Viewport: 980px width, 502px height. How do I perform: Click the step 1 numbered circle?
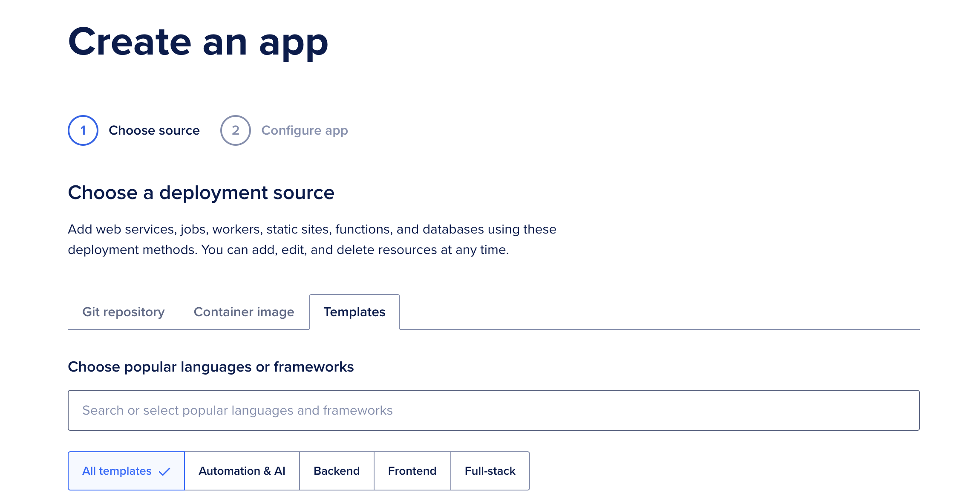click(83, 130)
